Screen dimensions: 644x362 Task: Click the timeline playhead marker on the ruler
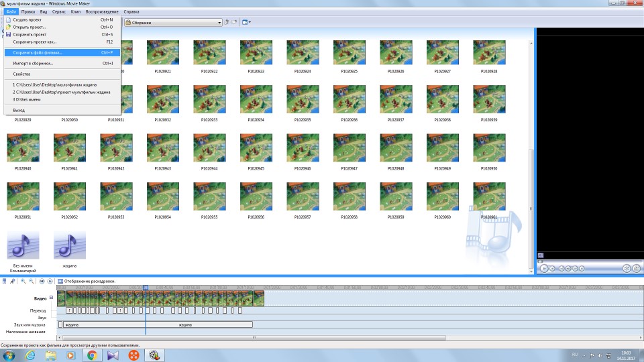tap(146, 288)
